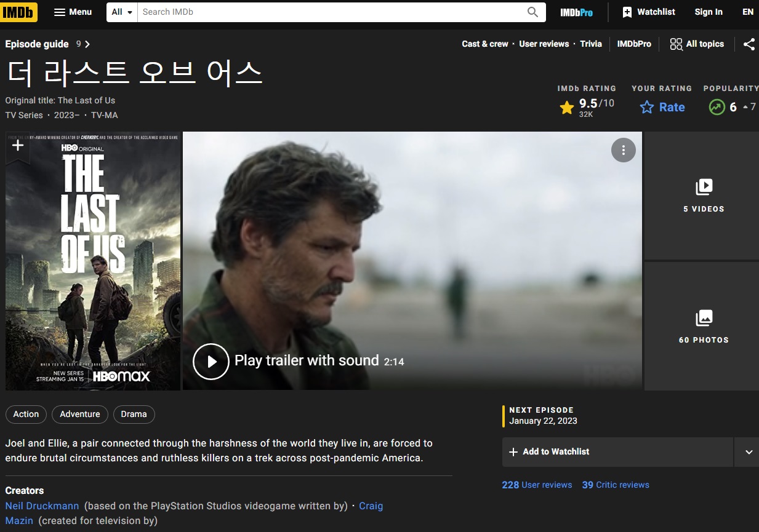Add to watchlist using poster plus ribbon
759x532 pixels.
[x=18, y=146]
